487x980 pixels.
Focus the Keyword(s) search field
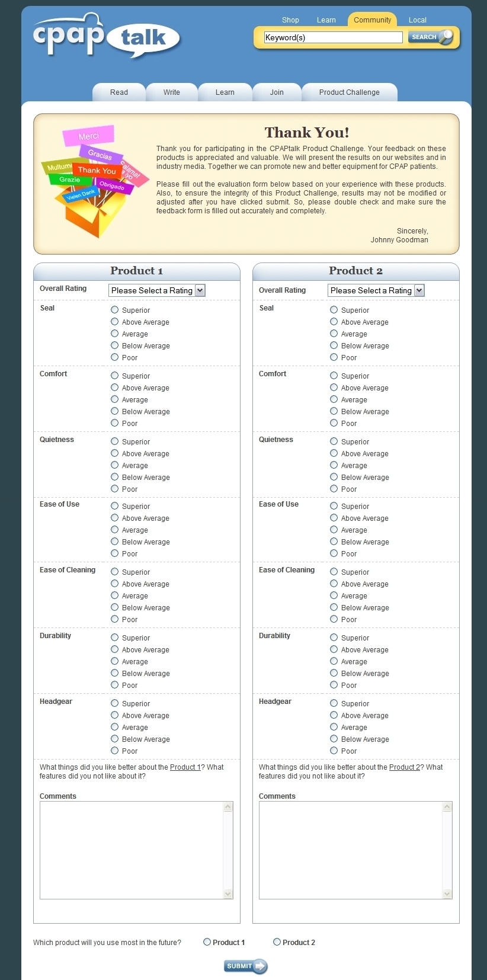coord(333,37)
